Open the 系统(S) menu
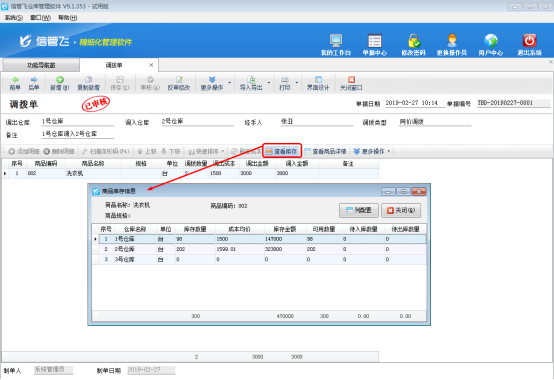Viewport: 554px width, 380px height. [x=14, y=18]
